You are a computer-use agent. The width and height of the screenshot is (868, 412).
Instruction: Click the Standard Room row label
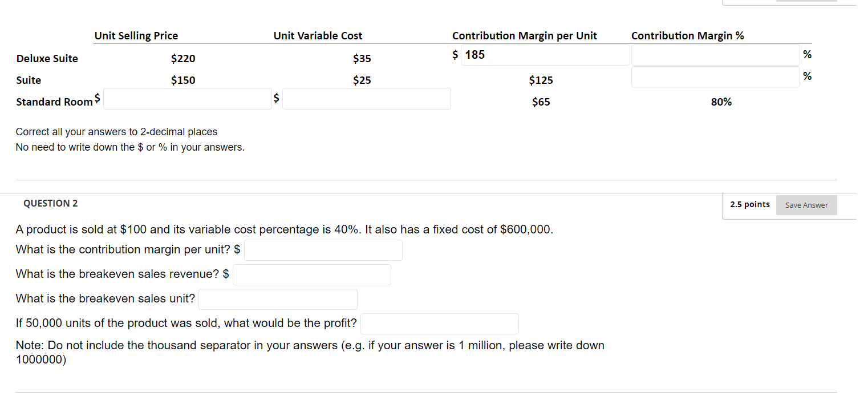pos(54,102)
